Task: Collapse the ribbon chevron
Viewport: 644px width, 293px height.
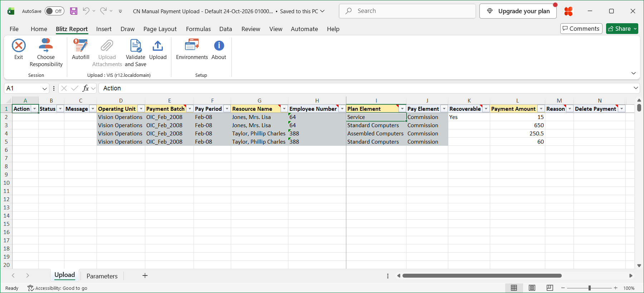Action: coord(634,73)
